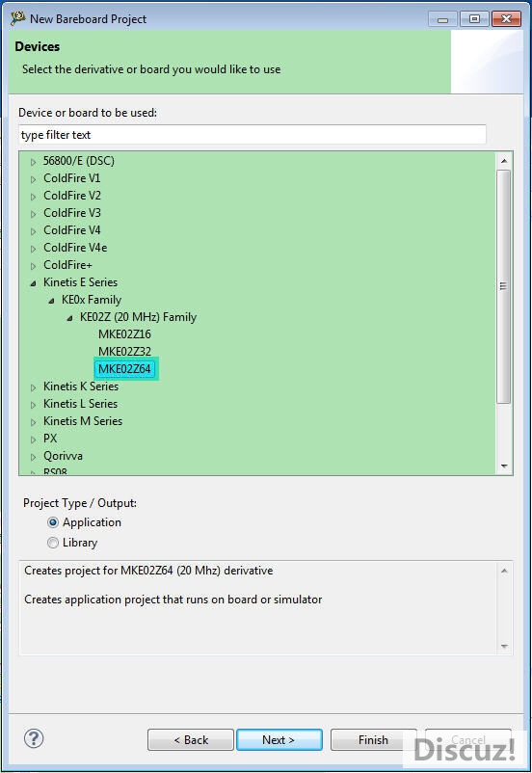
Task: Click the device list scroll up arrow
Action: 504,161
